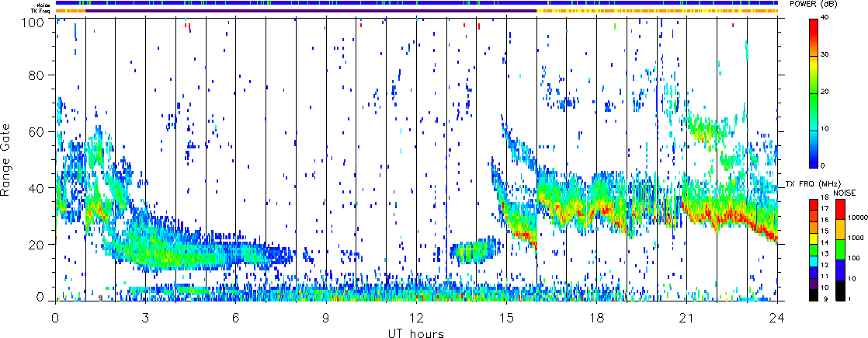Click the "10000" label on NOISE legend
This screenshot has height=338, width=868.
click(858, 218)
